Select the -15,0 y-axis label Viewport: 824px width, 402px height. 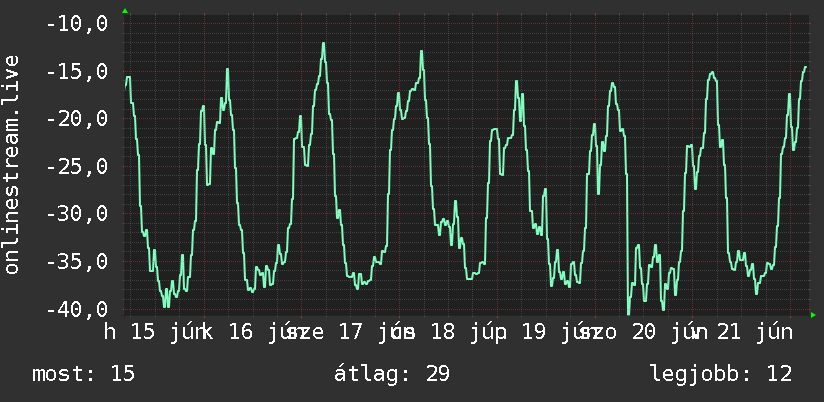click(77, 71)
